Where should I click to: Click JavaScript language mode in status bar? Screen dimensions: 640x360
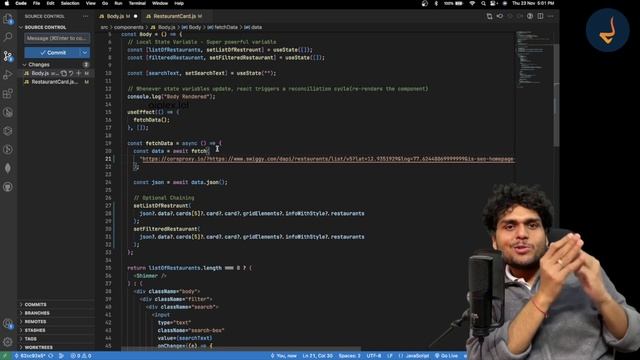click(413, 356)
